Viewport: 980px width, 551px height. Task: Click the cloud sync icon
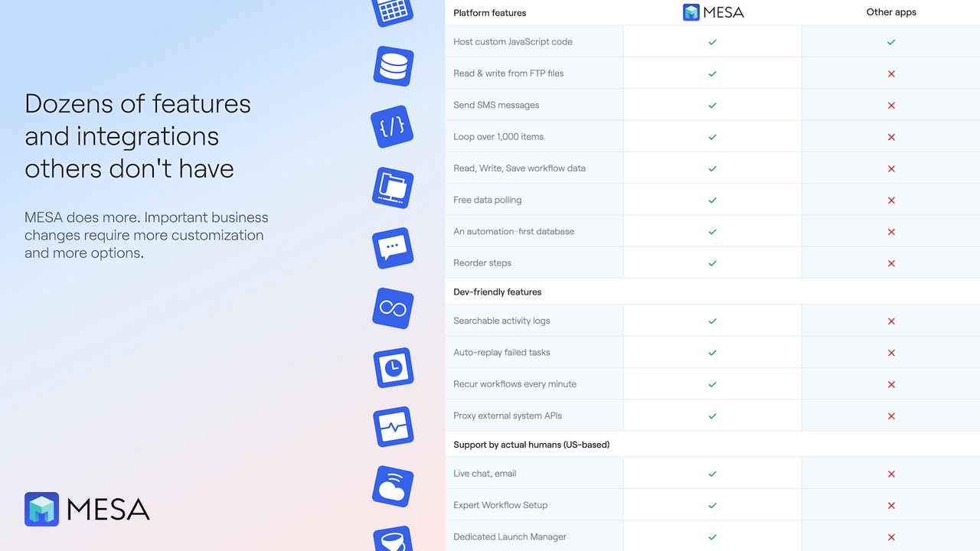(x=393, y=487)
